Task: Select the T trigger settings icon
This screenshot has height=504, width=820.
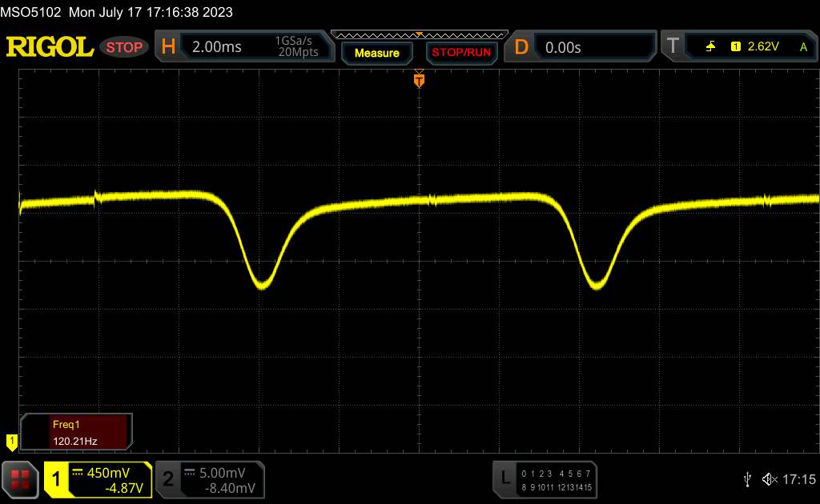Action: pyautogui.click(x=672, y=47)
